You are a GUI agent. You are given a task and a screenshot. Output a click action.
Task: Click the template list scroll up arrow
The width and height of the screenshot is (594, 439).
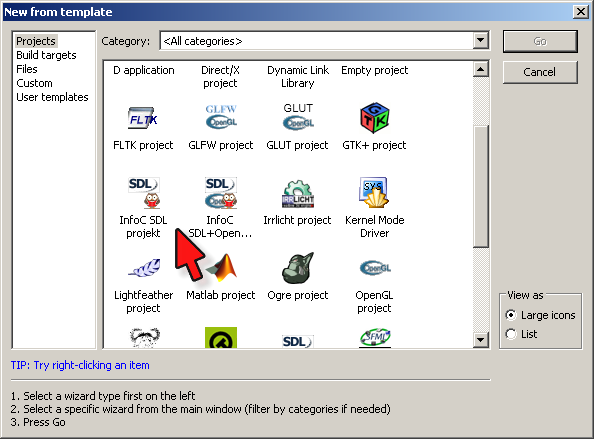coord(480,69)
